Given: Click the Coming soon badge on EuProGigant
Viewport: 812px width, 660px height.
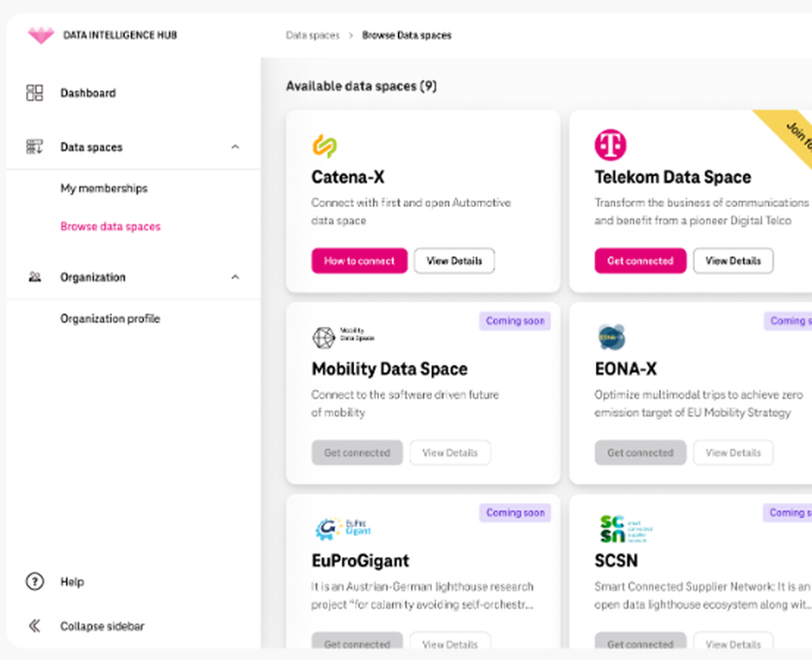Looking at the screenshot, I should [516, 512].
